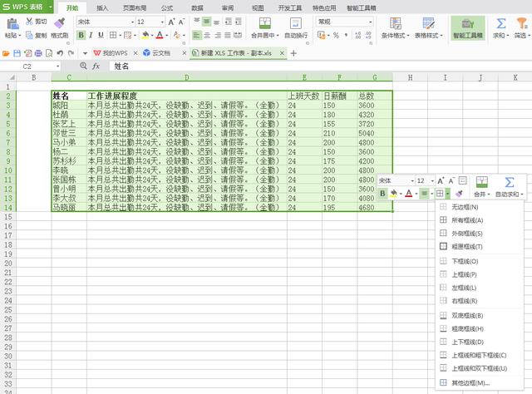Choose 所有框线 (All Borders) from menu
The width and height of the screenshot is (532, 394).
coord(467,220)
